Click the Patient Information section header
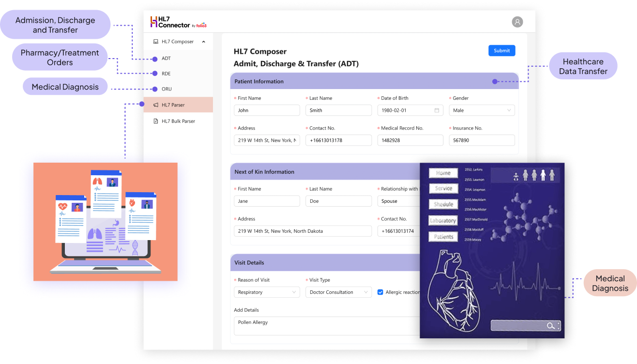The height and width of the screenshot is (364, 637). (374, 81)
